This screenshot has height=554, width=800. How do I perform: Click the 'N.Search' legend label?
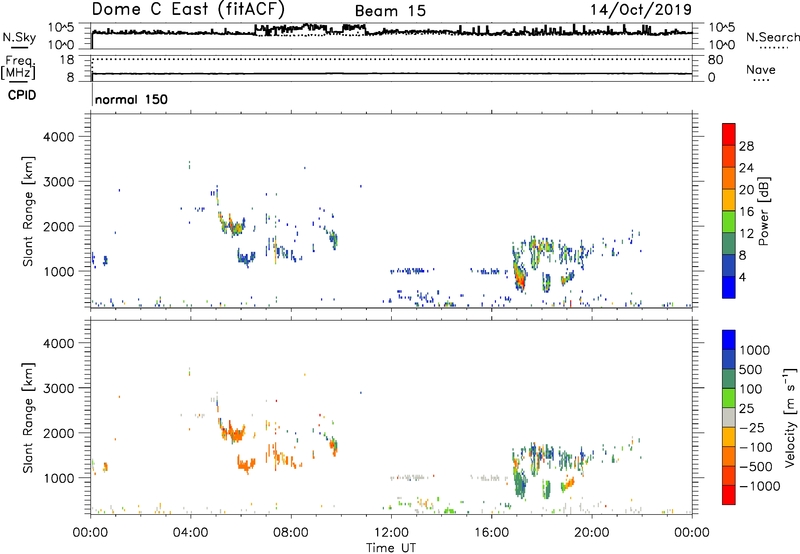[x=773, y=37]
